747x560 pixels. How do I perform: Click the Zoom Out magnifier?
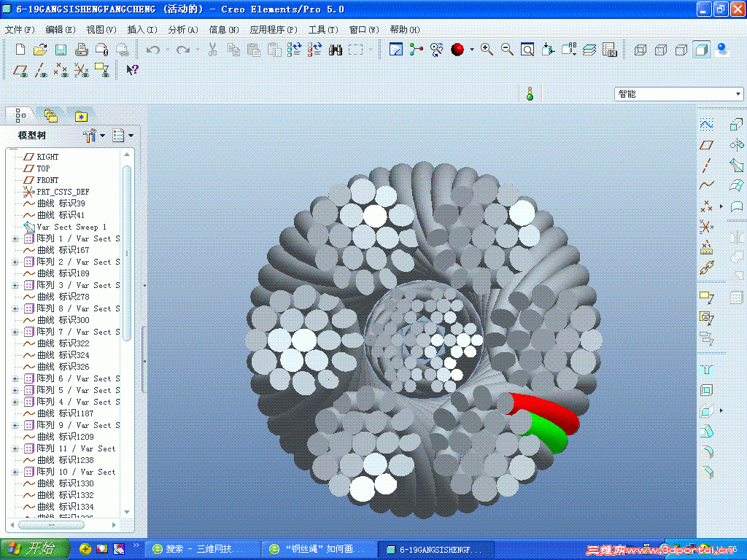(507, 49)
